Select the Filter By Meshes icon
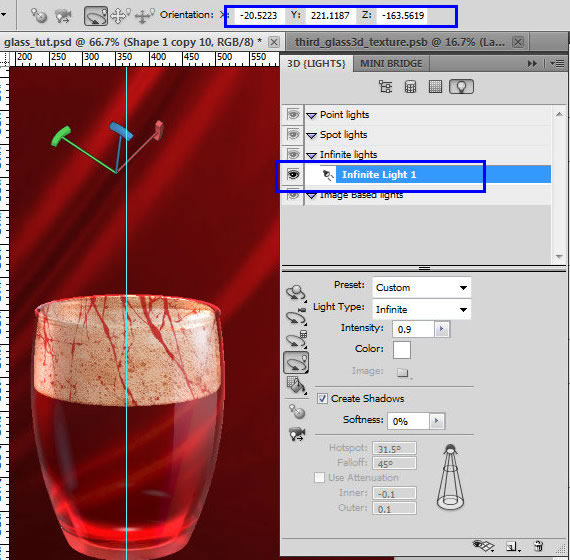Screen dimensions: 570x560 (410, 87)
